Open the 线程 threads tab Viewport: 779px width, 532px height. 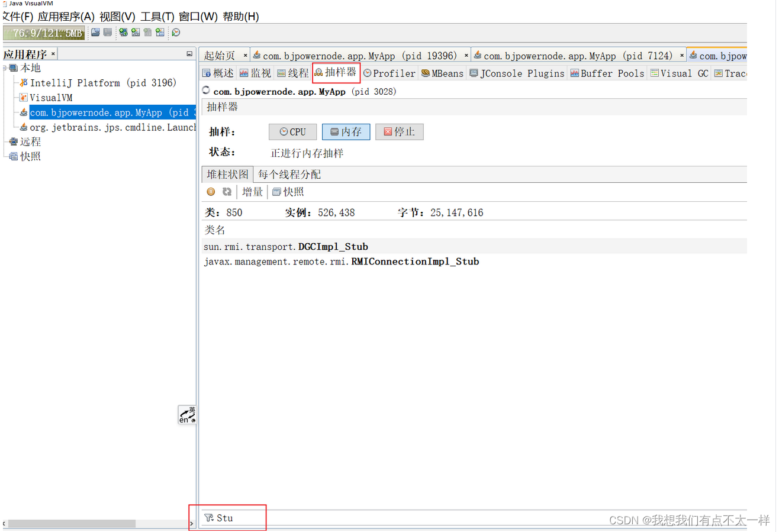point(292,73)
